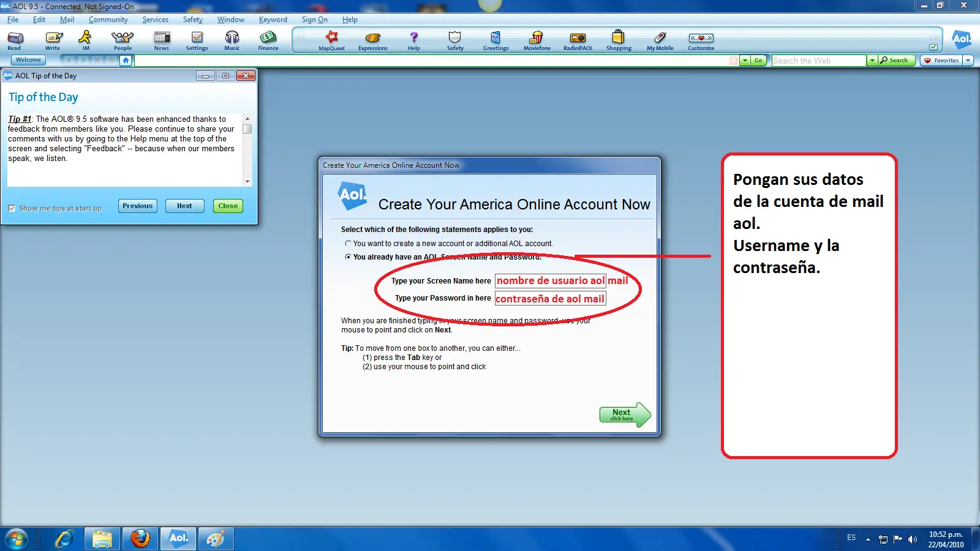Click the Tip of the Day scrollbar thumb
Screen dimensions: 980x551
coord(247,129)
